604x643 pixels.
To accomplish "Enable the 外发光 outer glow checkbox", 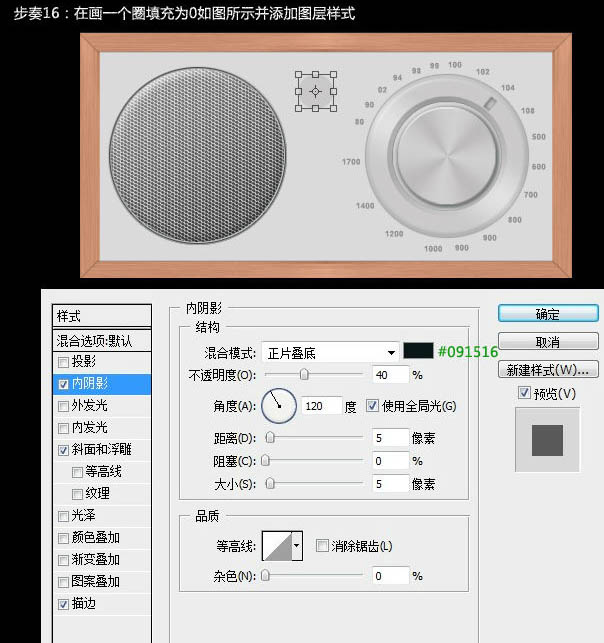I will click(63, 406).
